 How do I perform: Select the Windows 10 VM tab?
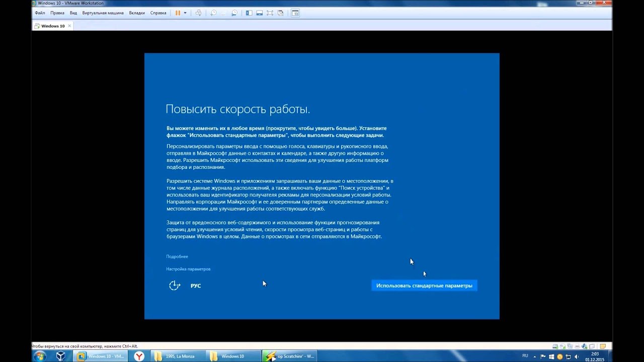click(x=53, y=26)
